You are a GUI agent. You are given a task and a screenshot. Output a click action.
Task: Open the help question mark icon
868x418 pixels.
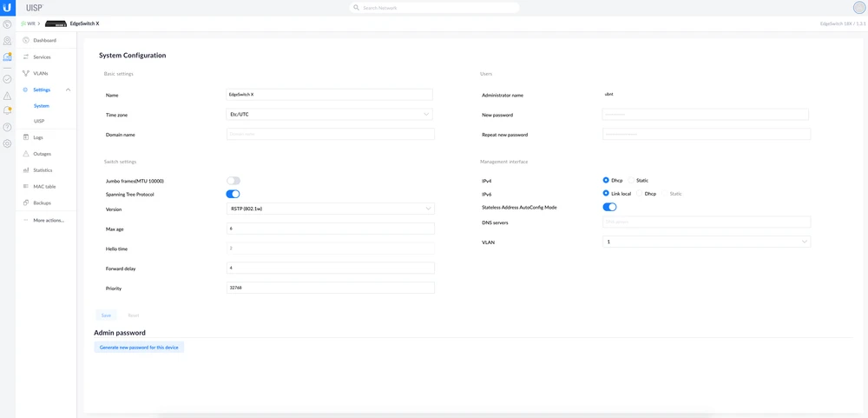tap(7, 128)
